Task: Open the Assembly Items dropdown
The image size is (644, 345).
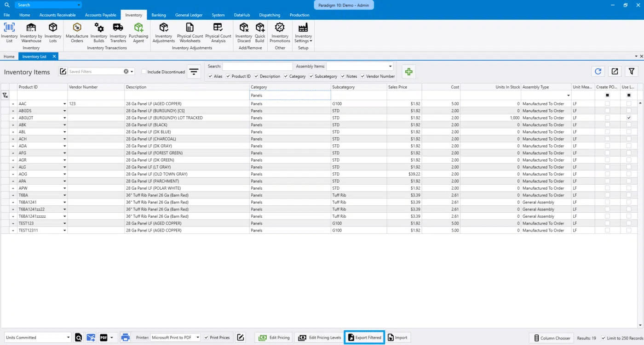Action: (x=390, y=66)
